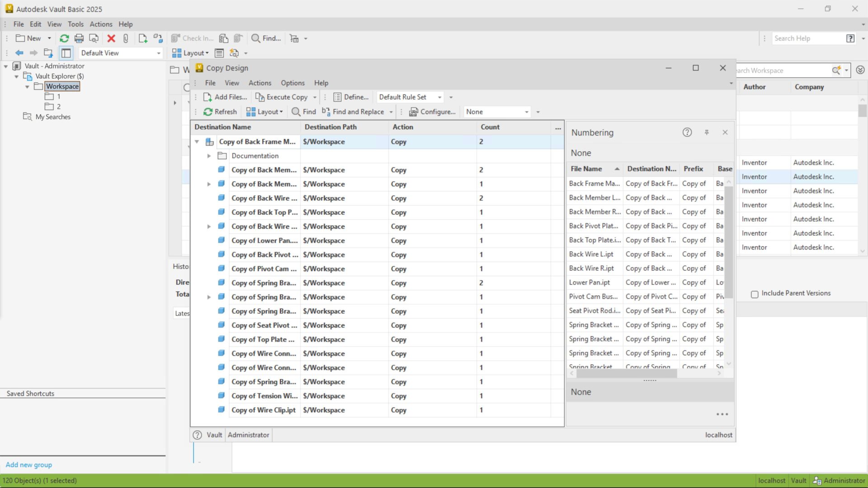This screenshot has width=868, height=488.
Task: Enable Include Parent Versions checkbox
Action: coord(755,294)
